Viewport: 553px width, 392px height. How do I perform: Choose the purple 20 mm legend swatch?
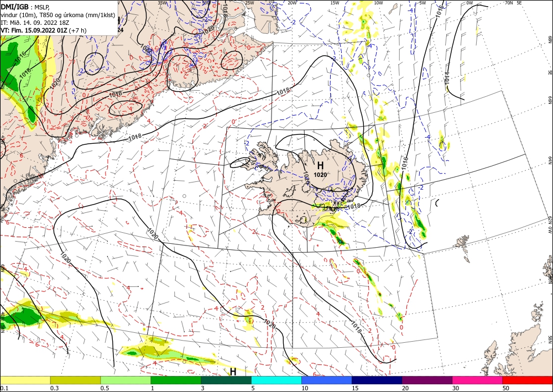427,380
